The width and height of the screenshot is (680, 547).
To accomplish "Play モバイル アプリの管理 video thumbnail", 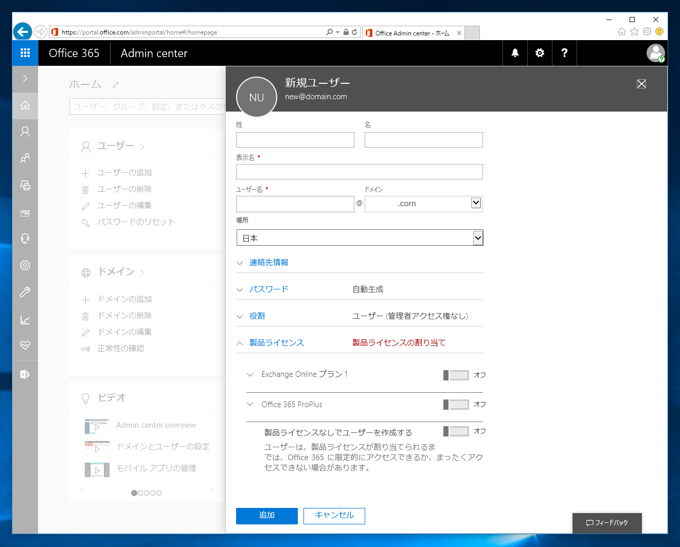I will click(97, 470).
